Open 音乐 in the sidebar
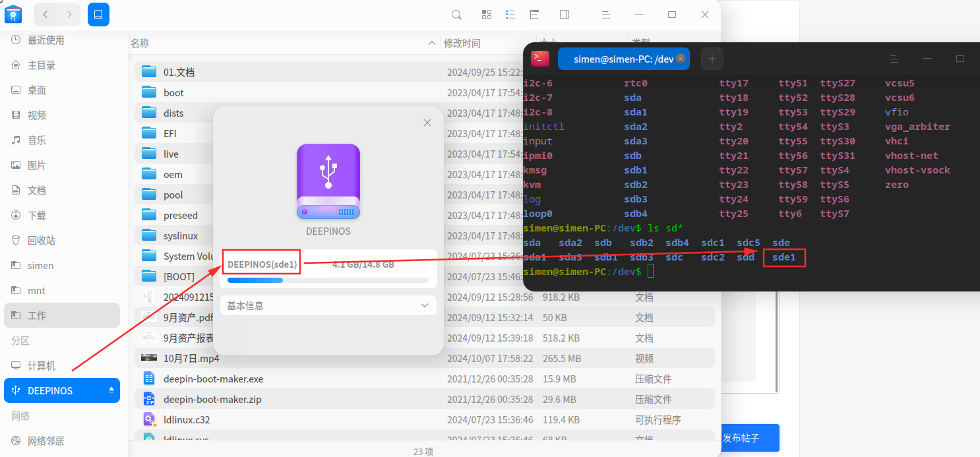The height and width of the screenshot is (457, 980). [x=62, y=140]
